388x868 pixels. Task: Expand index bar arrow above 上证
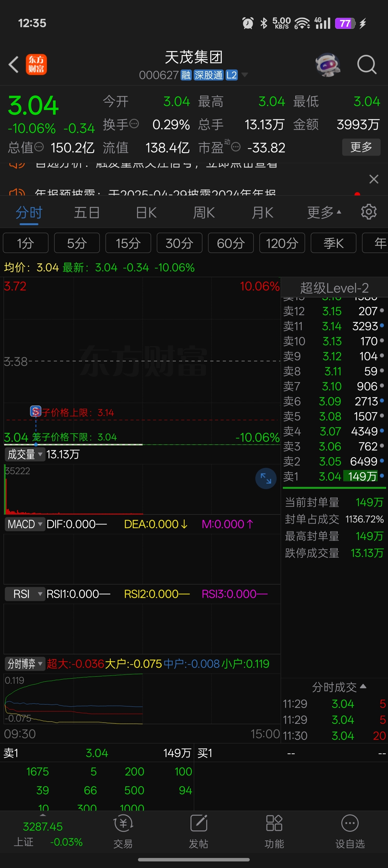click(43, 815)
